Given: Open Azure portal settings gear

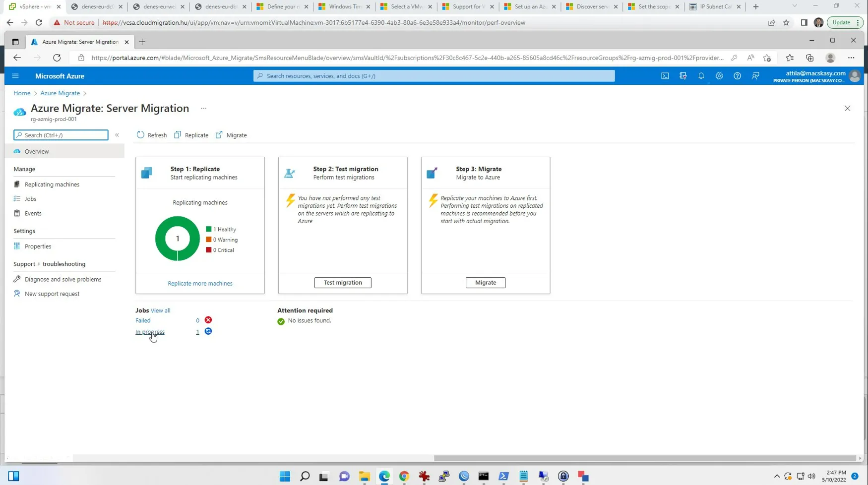Looking at the screenshot, I should pos(719,76).
